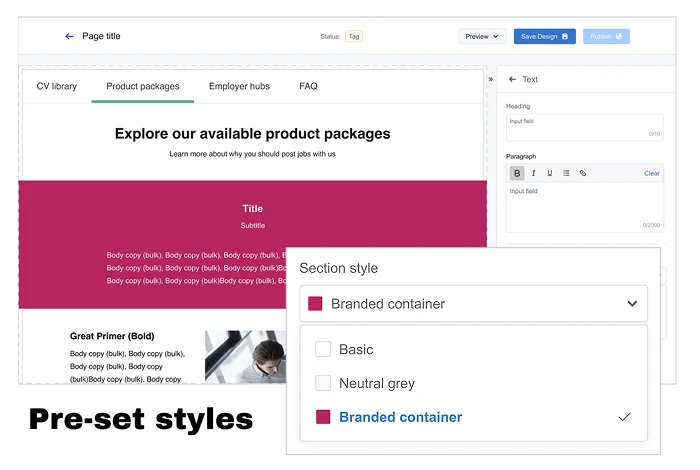Image resolution: width=700 pixels, height=470 pixels.
Task: Toggle italic formatting in Paragraph toolbar
Action: click(533, 173)
